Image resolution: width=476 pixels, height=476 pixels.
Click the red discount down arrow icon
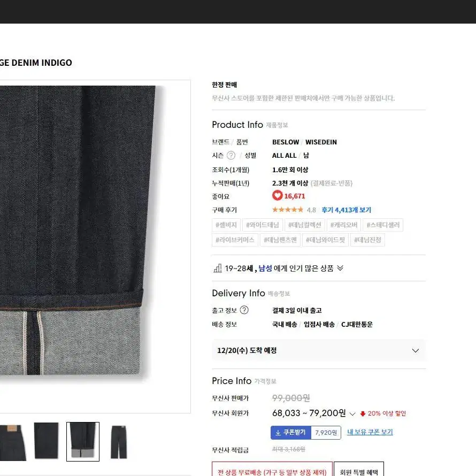pyautogui.click(x=363, y=413)
